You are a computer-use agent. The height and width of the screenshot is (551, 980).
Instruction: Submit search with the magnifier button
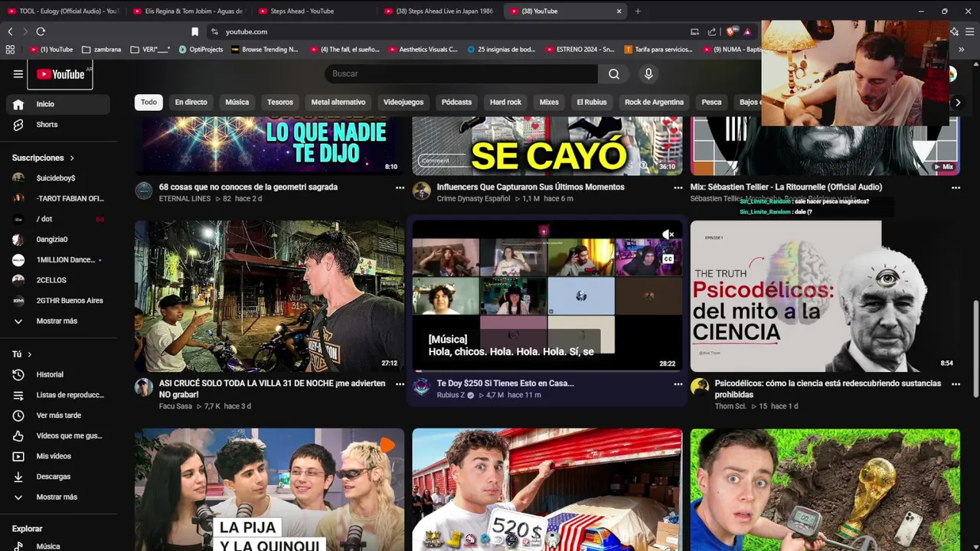click(x=614, y=73)
